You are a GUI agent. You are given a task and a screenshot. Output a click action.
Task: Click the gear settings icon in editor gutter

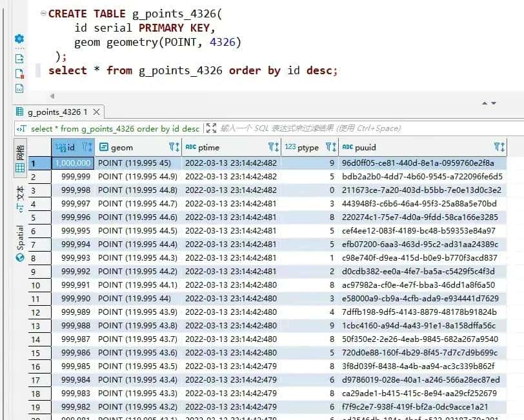[19, 39]
